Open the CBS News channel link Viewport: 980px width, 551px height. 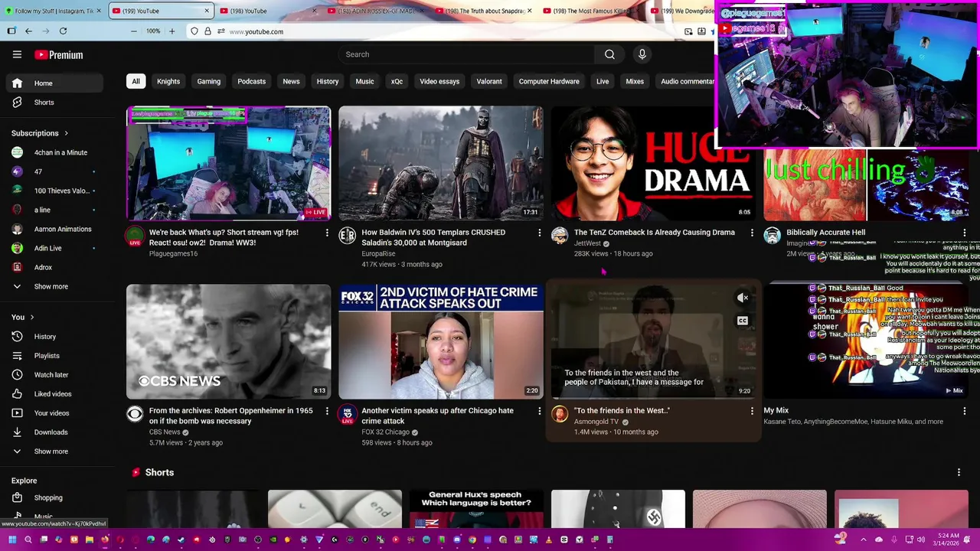pyautogui.click(x=165, y=432)
